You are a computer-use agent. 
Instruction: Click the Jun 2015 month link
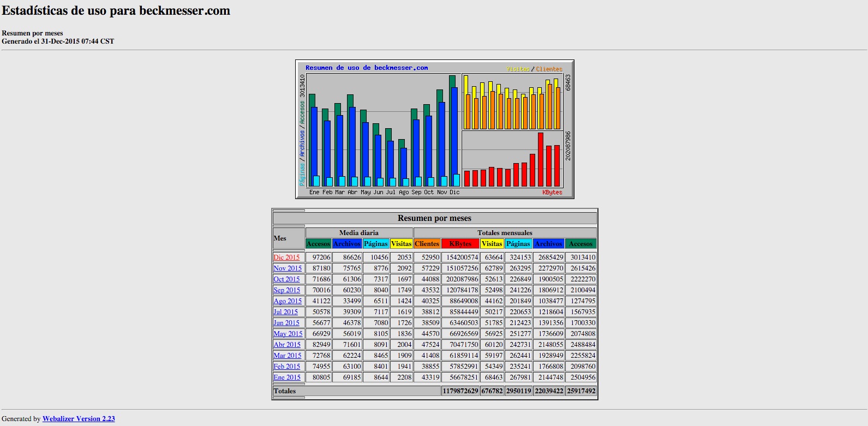tap(286, 323)
